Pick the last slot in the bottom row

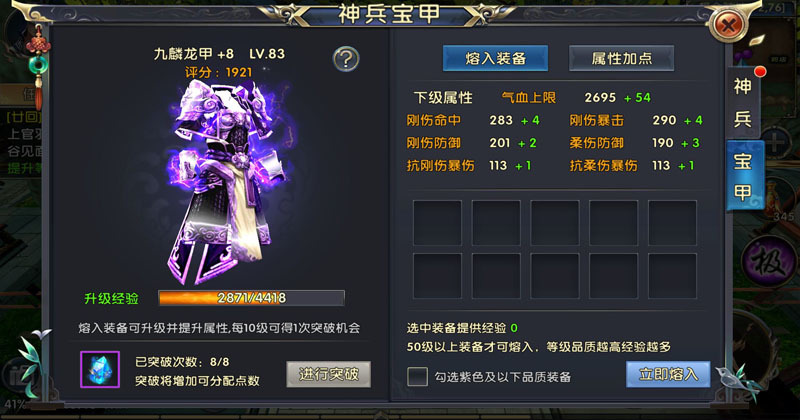pyautogui.click(x=672, y=276)
